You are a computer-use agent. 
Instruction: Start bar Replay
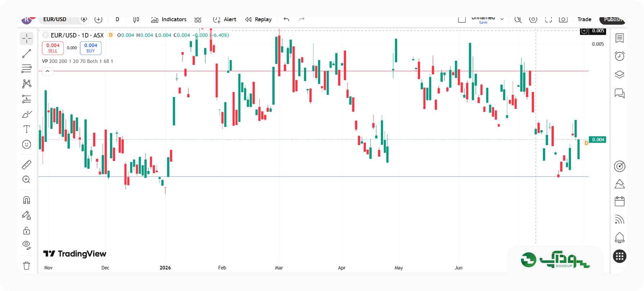(x=258, y=19)
